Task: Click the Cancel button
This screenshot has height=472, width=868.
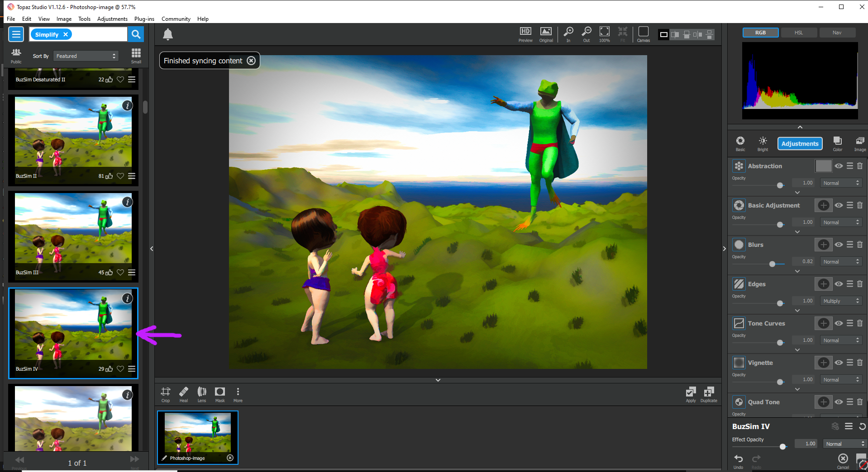Action: coord(843,461)
